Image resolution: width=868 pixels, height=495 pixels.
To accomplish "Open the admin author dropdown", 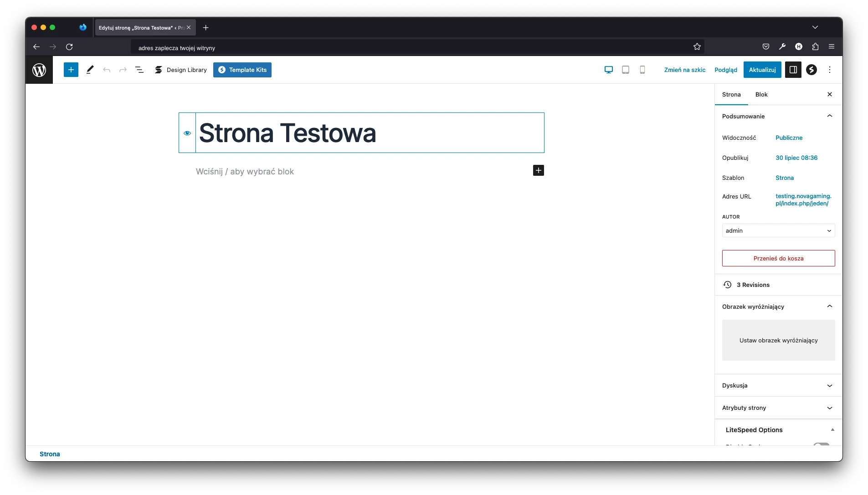I will point(778,230).
